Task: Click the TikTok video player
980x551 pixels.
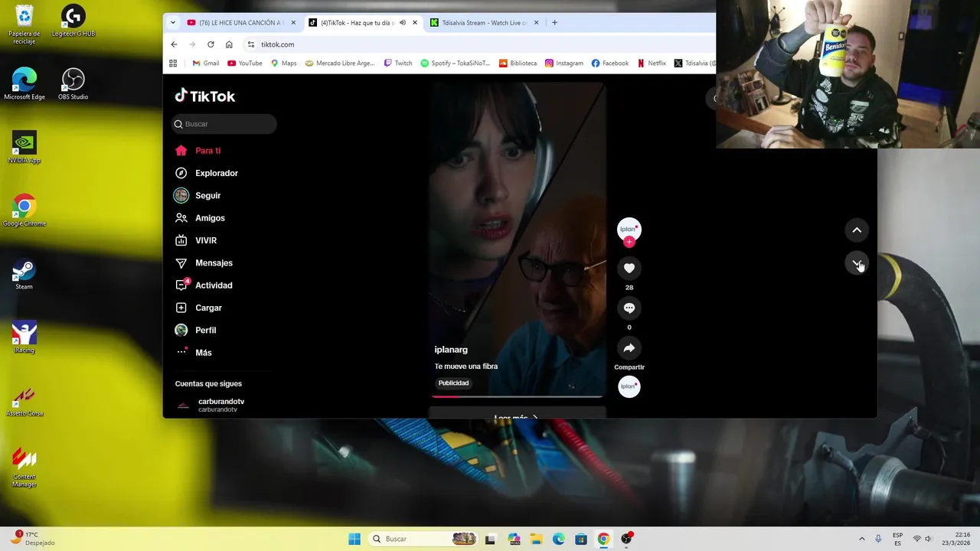Action: coord(518,240)
